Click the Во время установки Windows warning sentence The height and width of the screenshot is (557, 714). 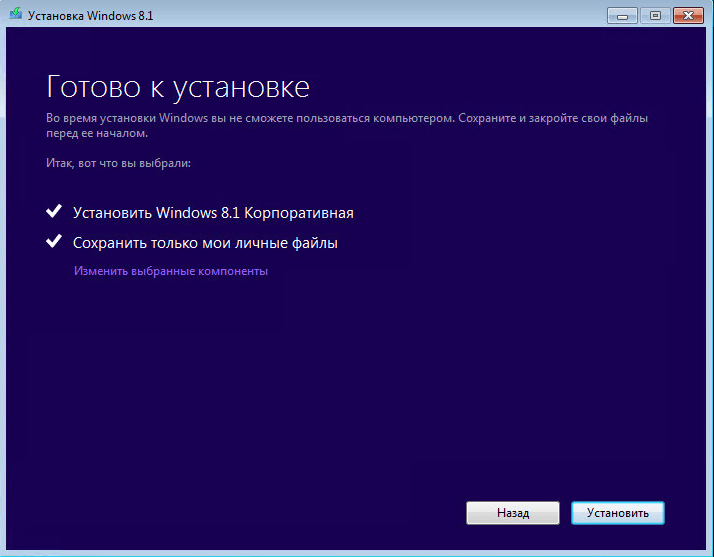(250, 118)
